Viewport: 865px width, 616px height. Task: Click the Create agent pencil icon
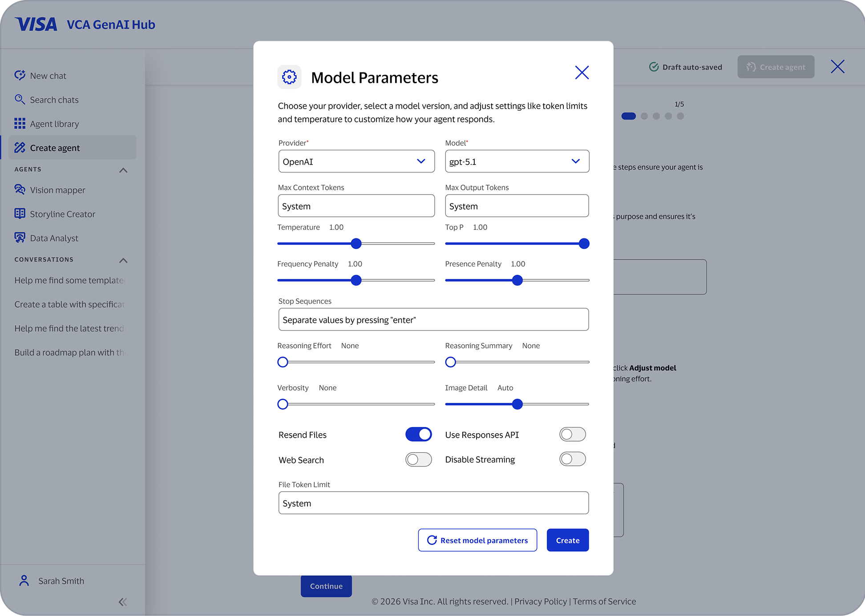coord(20,148)
